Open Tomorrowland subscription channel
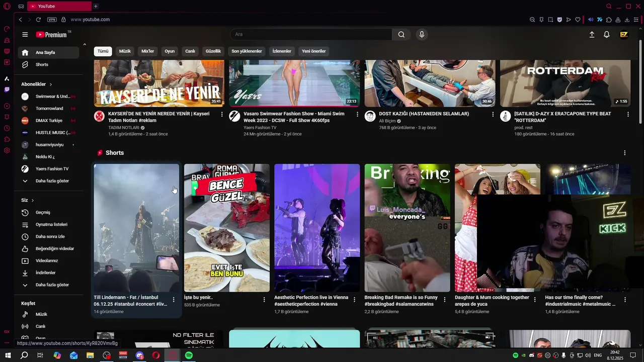 [48, 108]
